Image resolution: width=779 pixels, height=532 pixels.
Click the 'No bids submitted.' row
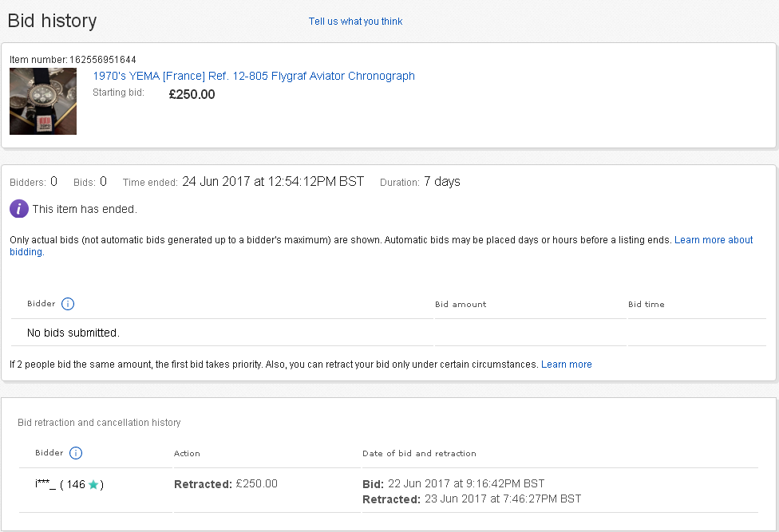coord(73,333)
